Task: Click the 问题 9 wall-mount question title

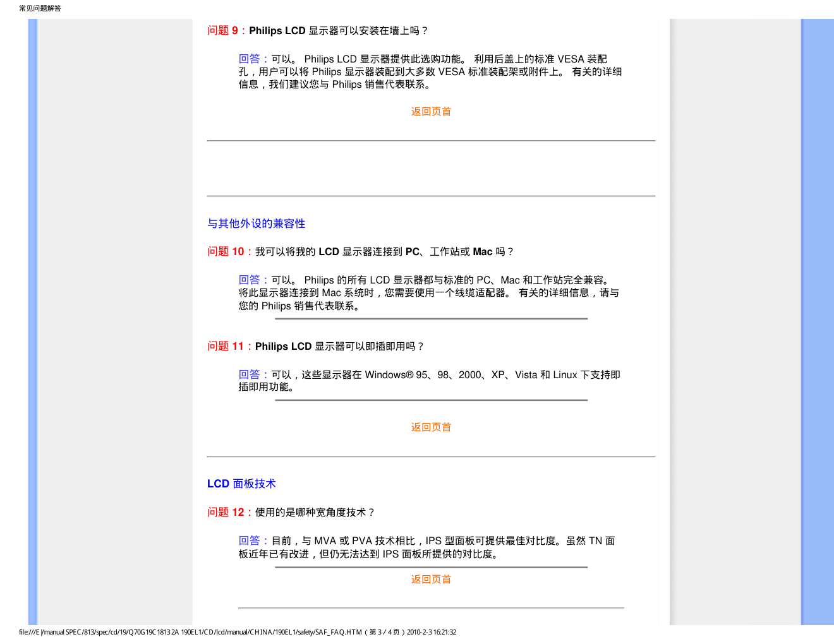Action: (x=318, y=30)
